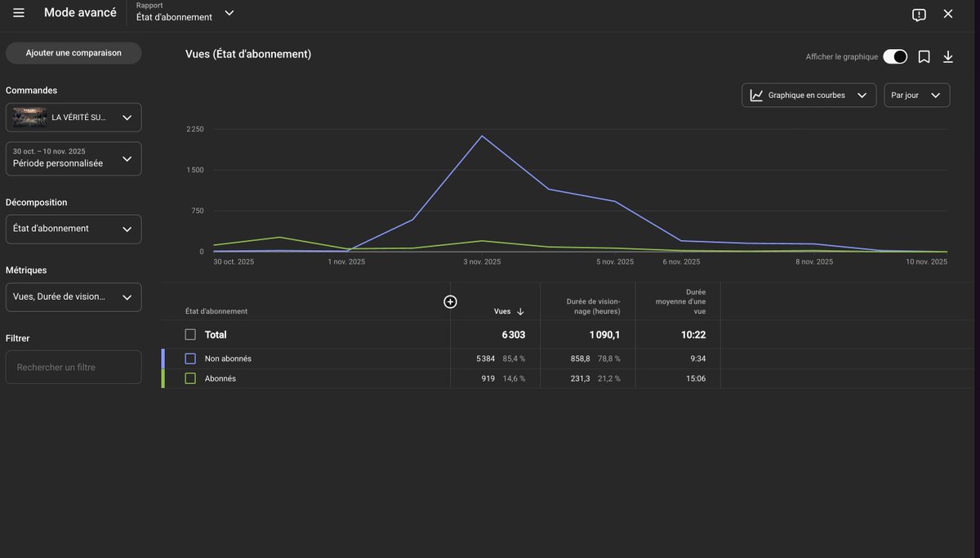Change chart type via Graphique en courbes
Screen dimensions: 980x558
pos(808,96)
